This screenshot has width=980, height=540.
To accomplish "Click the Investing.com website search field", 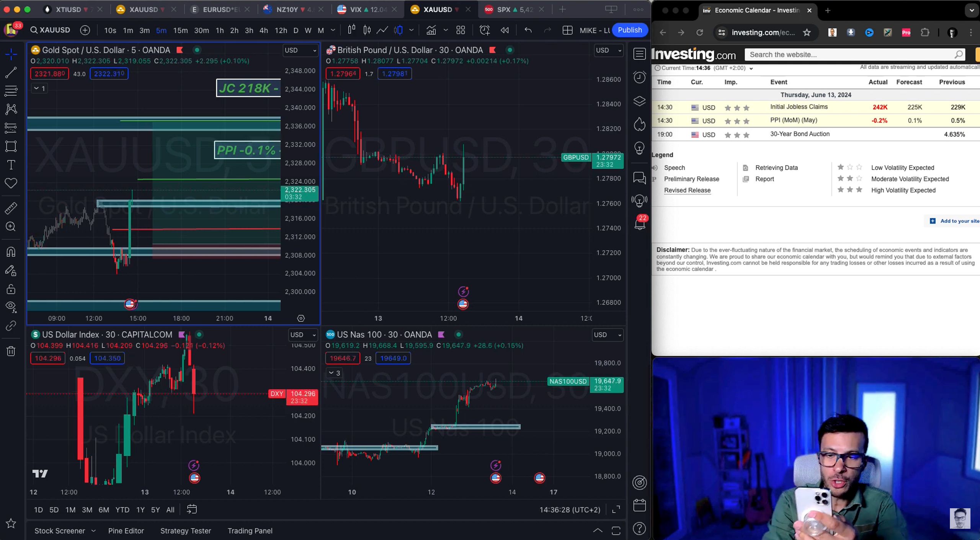I will click(x=855, y=55).
